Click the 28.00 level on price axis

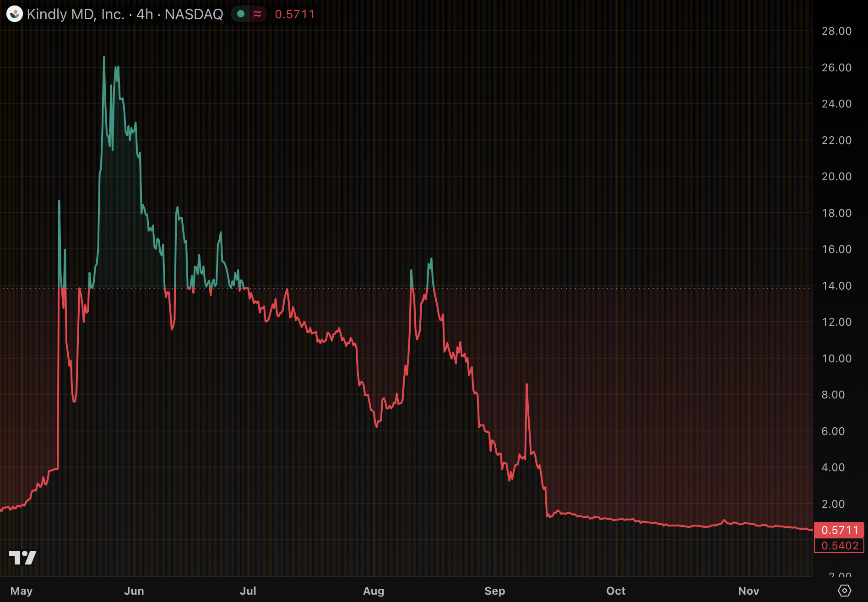click(x=836, y=31)
